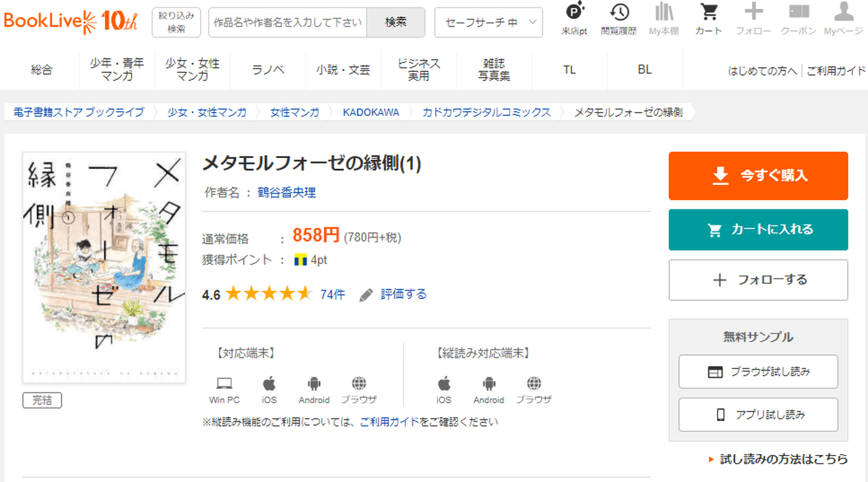Click the manga cover thumbnail
Screen dimensions: 868x482
pyautogui.click(x=104, y=267)
